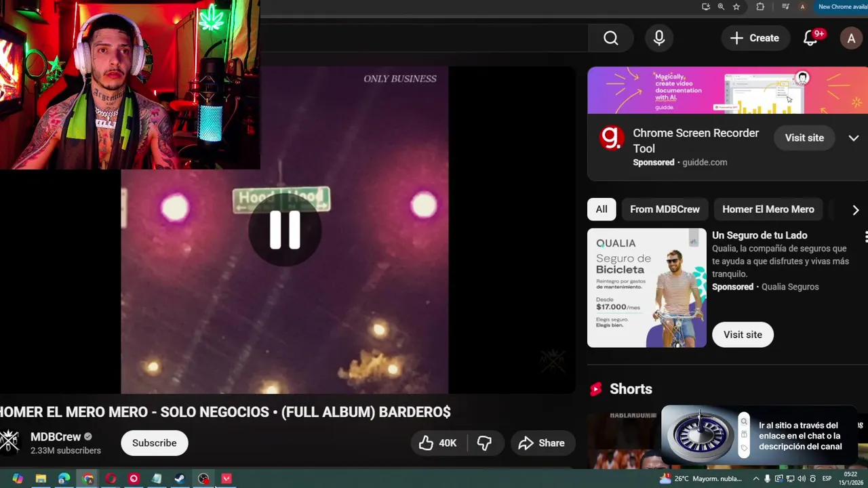Open File Explorer from the taskbar
Viewport: 868px width, 488px height.
(x=41, y=479)
